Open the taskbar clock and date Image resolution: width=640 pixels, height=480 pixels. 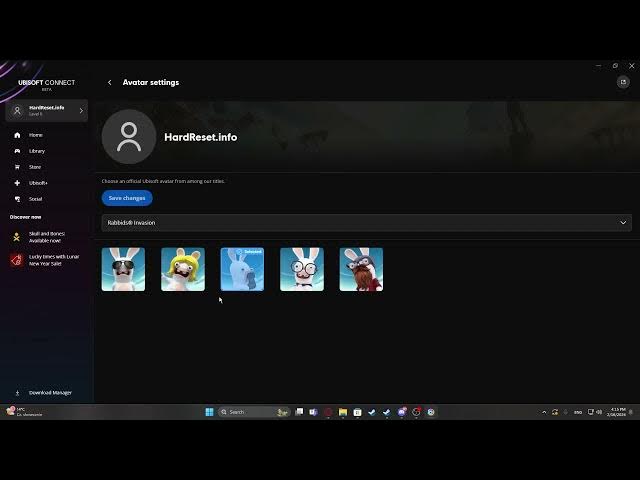616,412
